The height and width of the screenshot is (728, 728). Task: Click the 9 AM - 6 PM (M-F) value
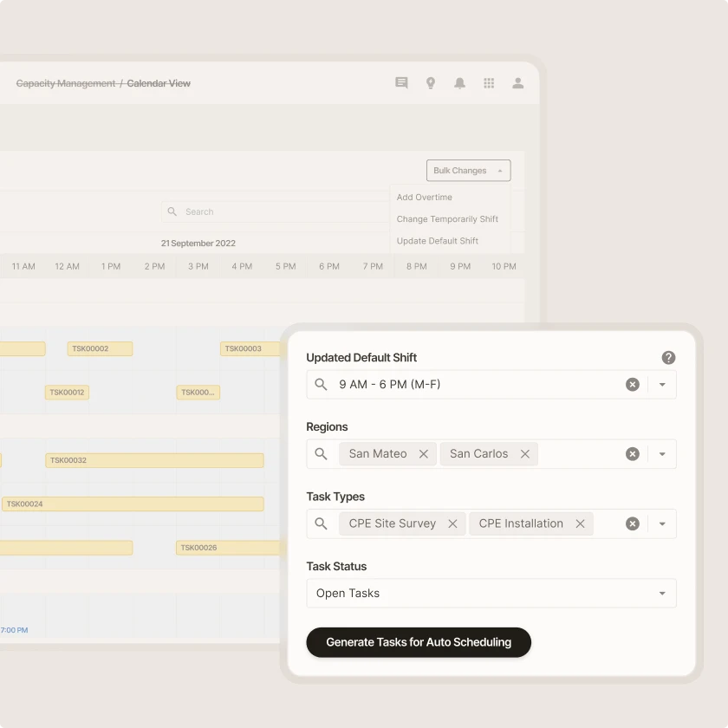(x=389, y=385)
